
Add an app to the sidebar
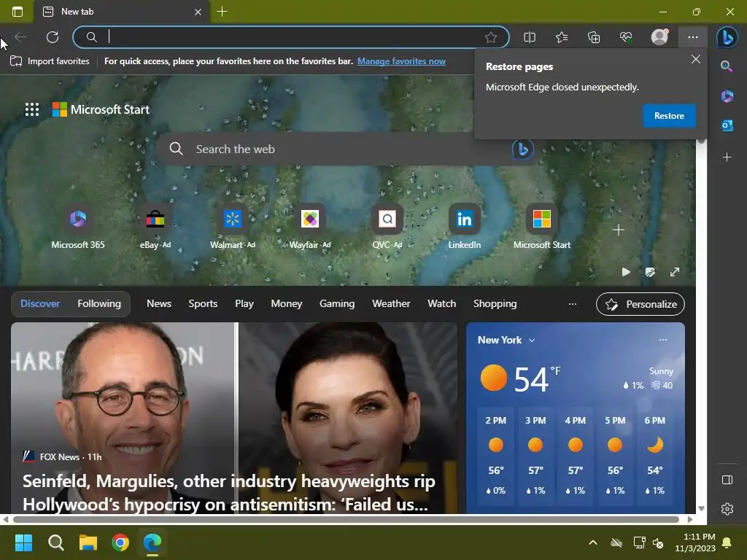[x=727, y=157]
